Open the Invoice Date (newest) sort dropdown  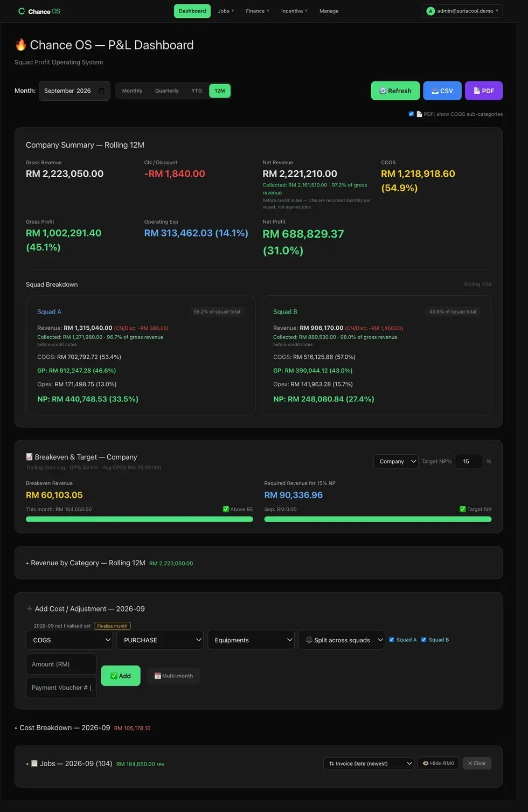(369, 764)
